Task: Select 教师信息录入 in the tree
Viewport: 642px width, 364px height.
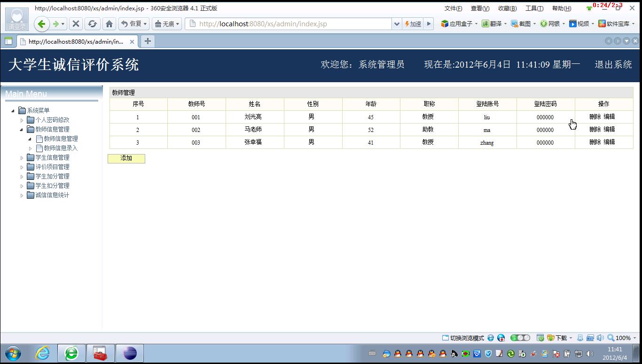Action: point(61,148)
